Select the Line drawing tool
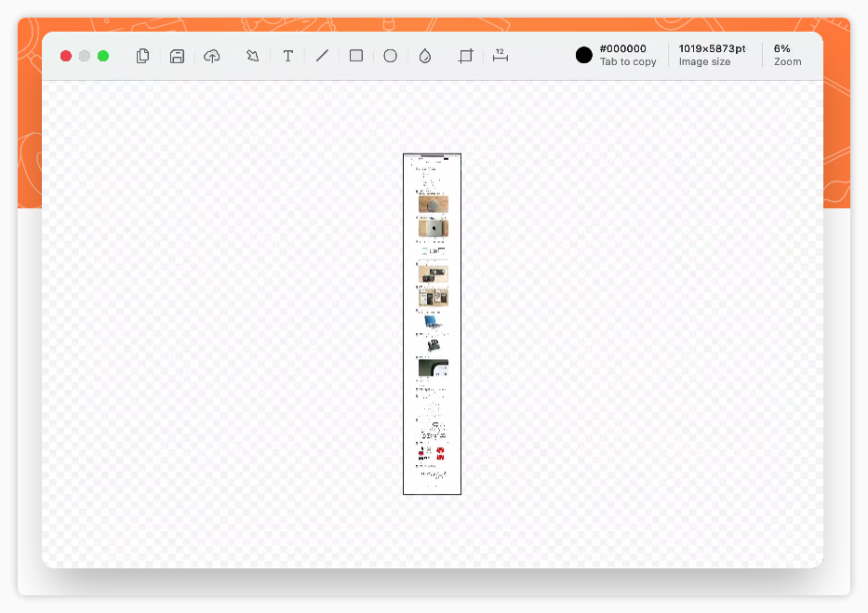The image size is (868, 613). coord(322,56)
